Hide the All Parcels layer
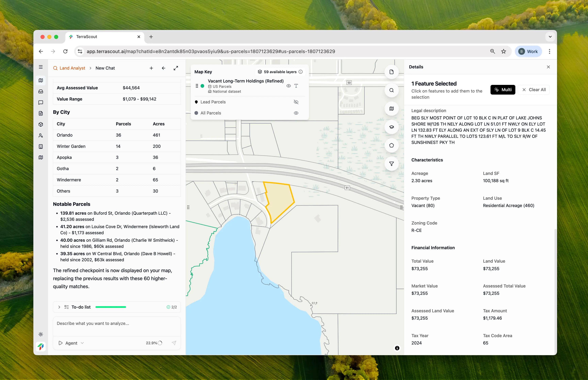Viewport: 588px width, 380px height. click(x=296, y=113)
